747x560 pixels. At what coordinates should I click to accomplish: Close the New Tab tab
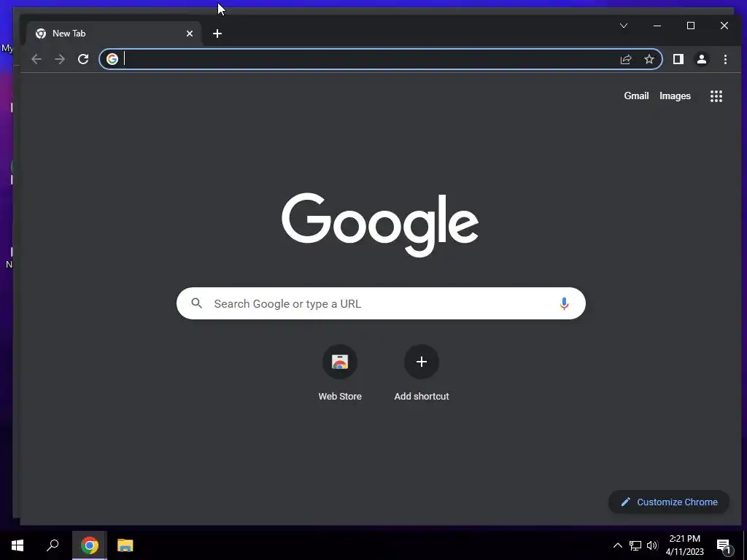coord(190,34)
